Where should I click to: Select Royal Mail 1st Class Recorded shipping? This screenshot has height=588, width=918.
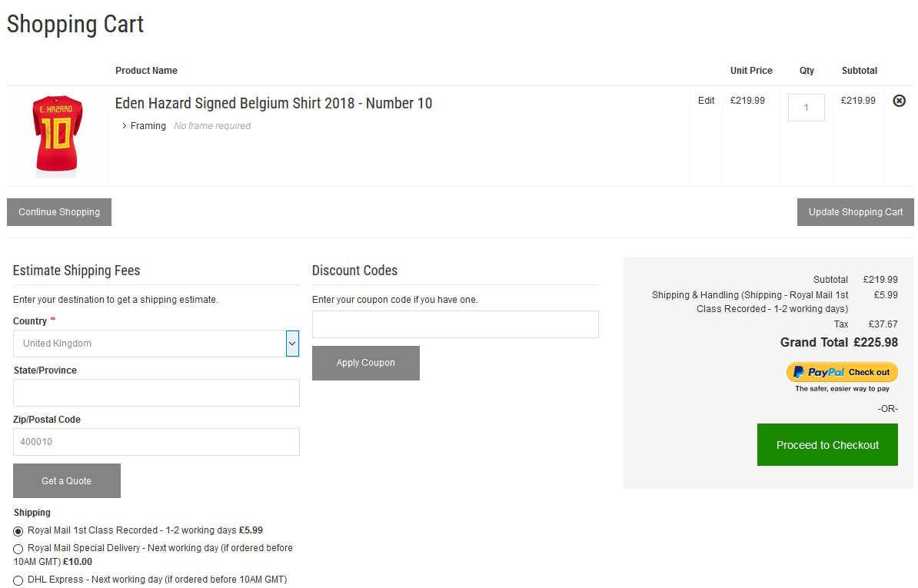(x=18, y=531)
